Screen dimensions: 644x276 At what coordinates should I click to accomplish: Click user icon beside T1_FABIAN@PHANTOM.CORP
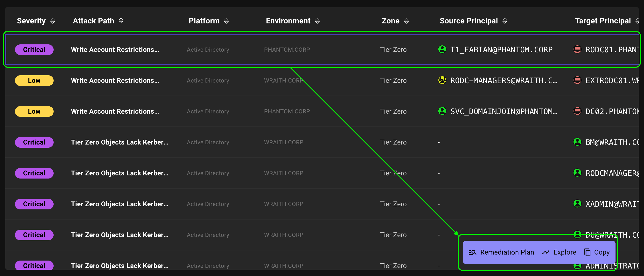tap(442, 49)
